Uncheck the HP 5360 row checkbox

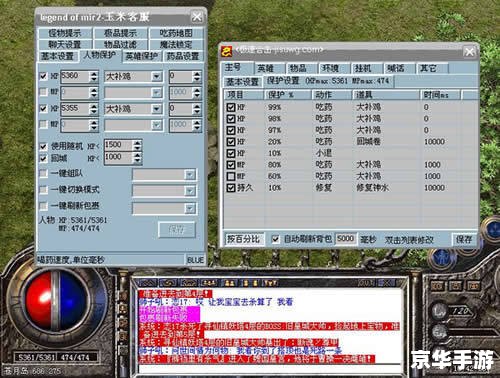coord(43,76)
